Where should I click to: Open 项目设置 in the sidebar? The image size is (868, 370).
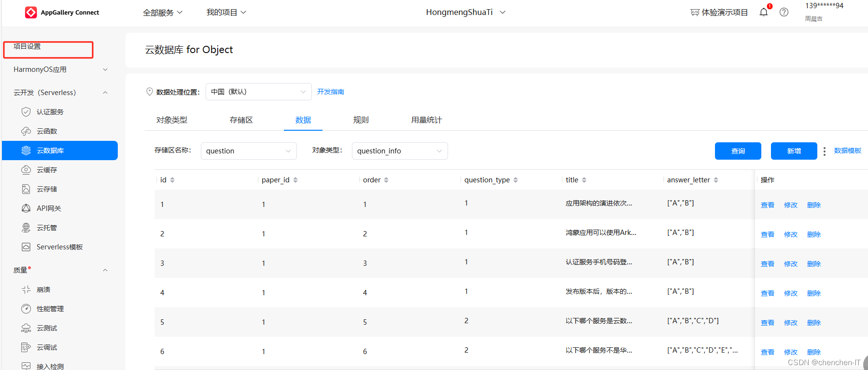pyautogui.click(x=27, y=46)
